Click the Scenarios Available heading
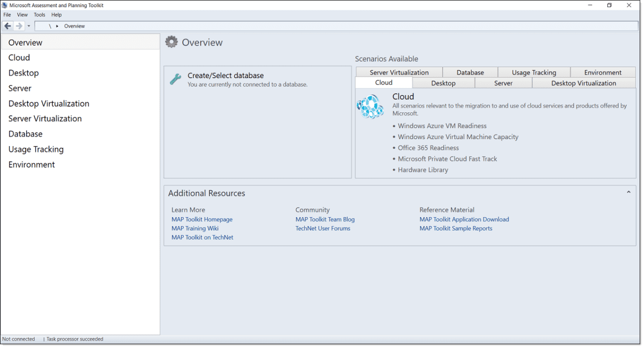 [x=386, y=59]
